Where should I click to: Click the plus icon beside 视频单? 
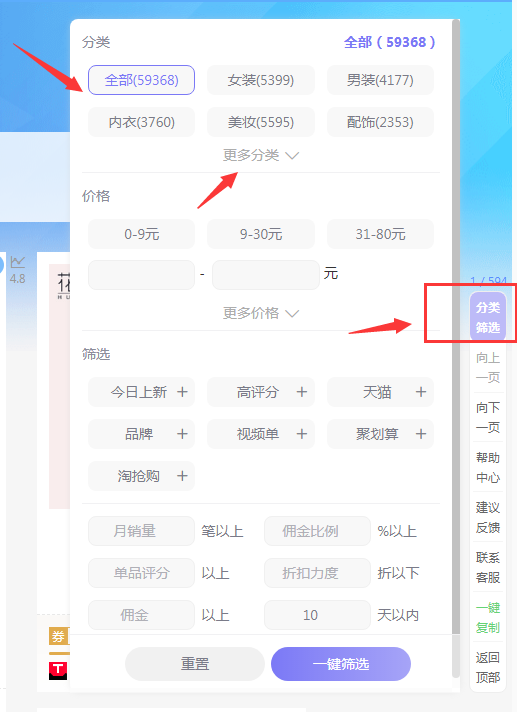point(302,434)
